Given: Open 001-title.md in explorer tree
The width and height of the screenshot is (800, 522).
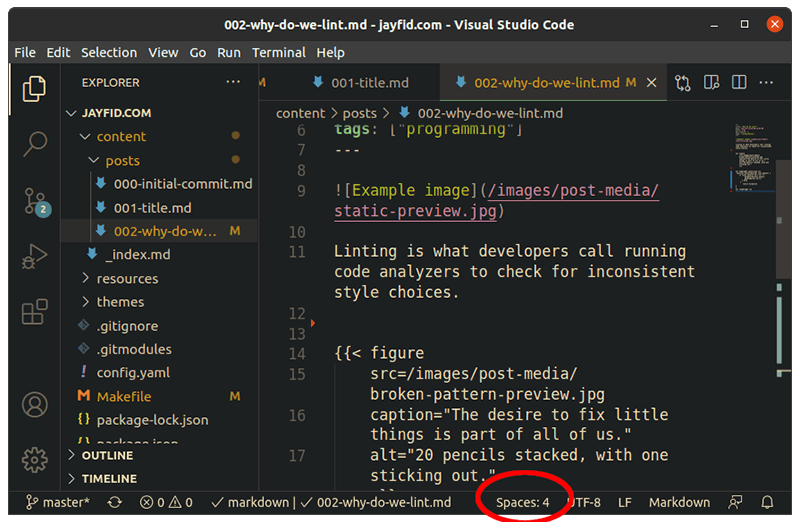Looking at the screenshot, I should pyautogui.click(x=159, y=208).
